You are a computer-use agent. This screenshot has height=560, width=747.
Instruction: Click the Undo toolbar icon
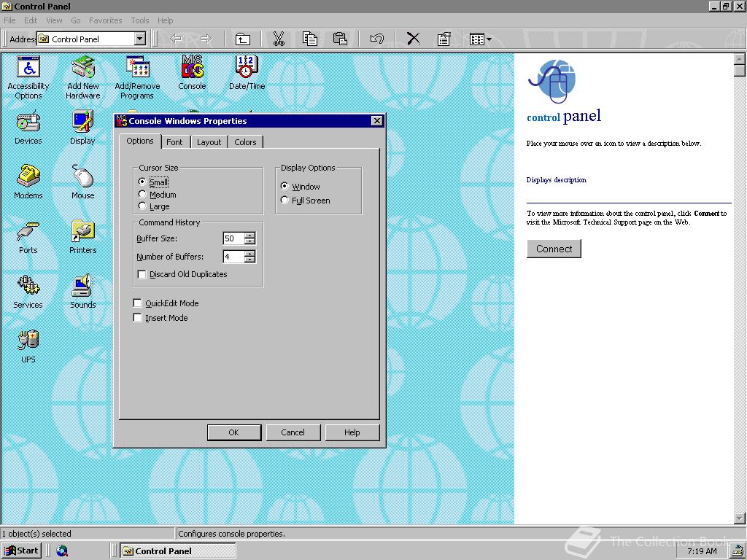tap(377, 39)
